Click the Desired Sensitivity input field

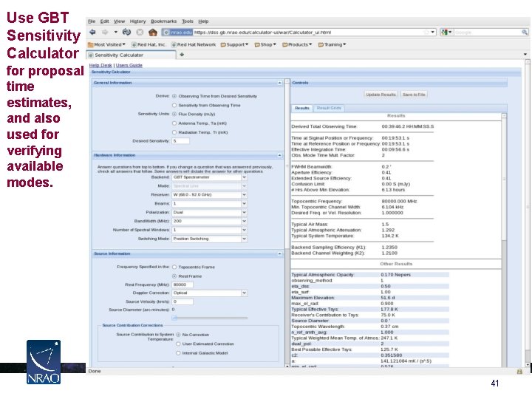[180, 141]
